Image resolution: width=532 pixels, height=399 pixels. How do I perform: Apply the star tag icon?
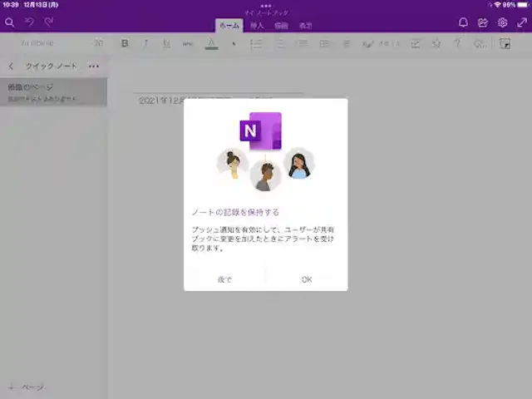436,43
